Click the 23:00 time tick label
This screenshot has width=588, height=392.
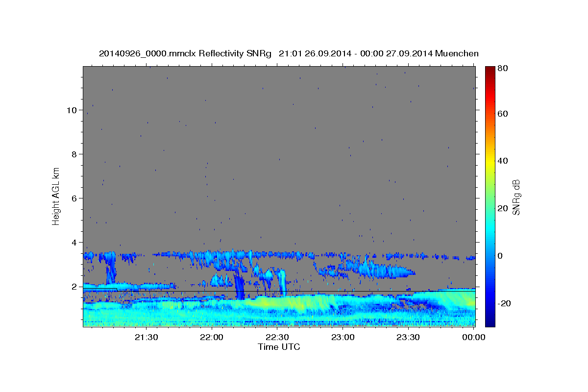343,337
